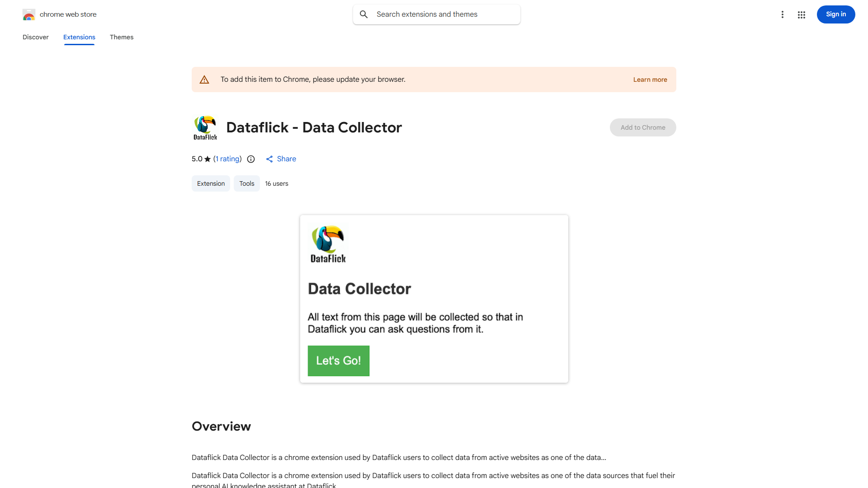Image resolution: width=868 pixels, height=488 pixels.
Task: Open the search magnifying glass icon
Action: click(x=363, y=14)
